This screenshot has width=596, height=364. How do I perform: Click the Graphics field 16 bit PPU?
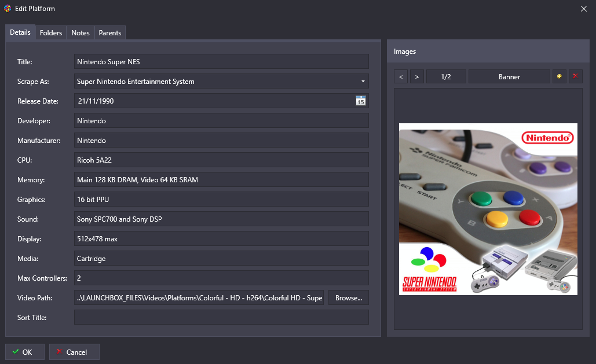point(221,200)
